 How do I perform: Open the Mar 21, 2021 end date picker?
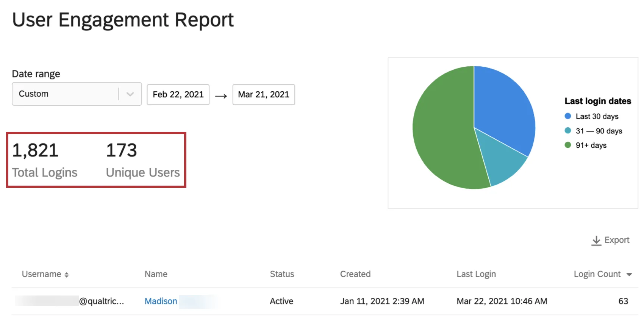(x=263, y=94)
